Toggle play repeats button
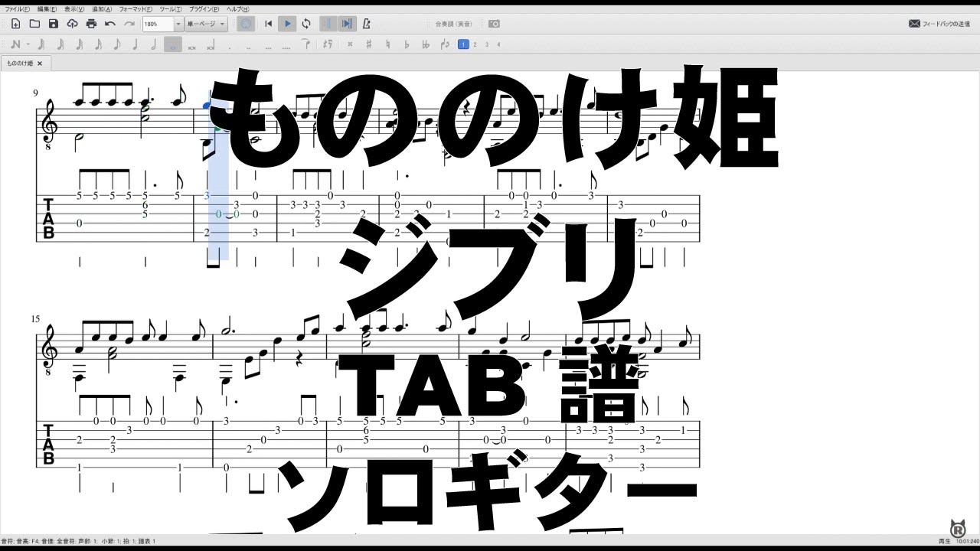Viewport: 980px width, 551px height. point(327,24)
